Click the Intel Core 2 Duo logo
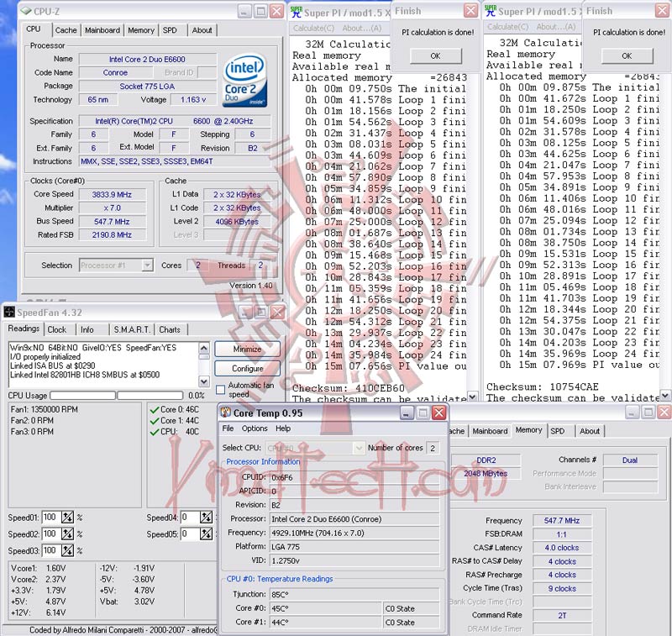This screenshot has width=672, height=636. (x=244, y=81)
